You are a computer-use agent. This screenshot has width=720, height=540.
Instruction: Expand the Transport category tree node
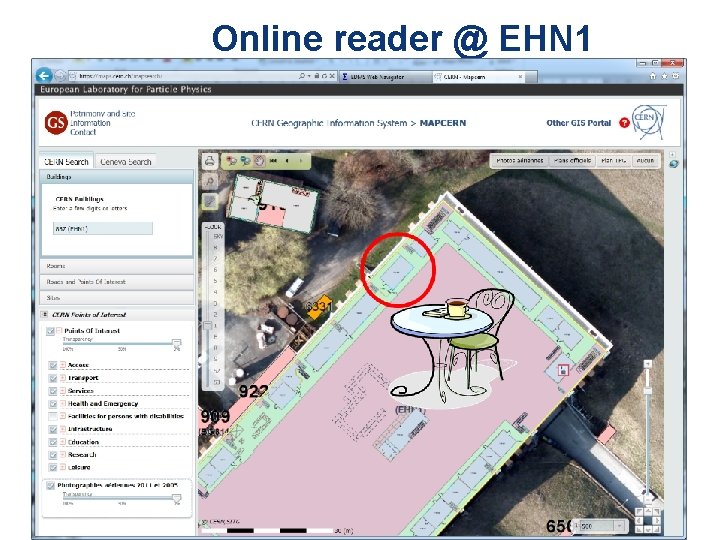coord(62,378)
